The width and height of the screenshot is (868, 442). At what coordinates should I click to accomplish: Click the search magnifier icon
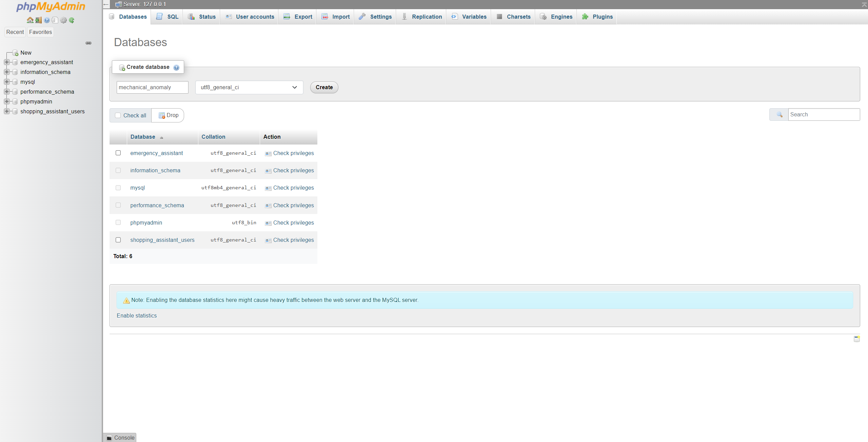[x=780, y=115]
